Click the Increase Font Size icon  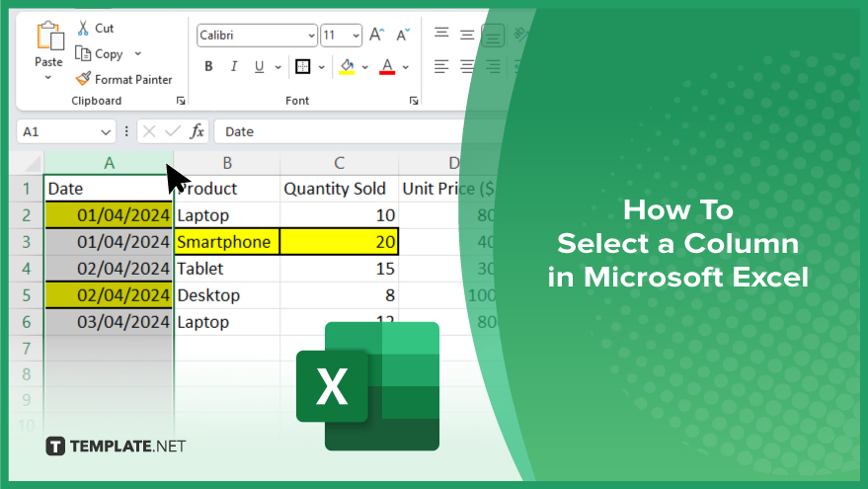click(x=376, y=35)
